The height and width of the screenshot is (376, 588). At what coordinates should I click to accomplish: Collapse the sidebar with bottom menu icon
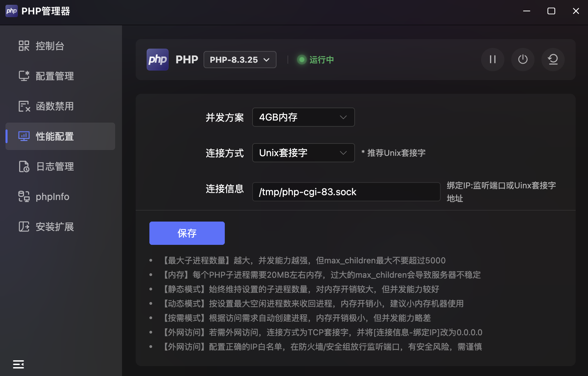(x=19, y=364)
